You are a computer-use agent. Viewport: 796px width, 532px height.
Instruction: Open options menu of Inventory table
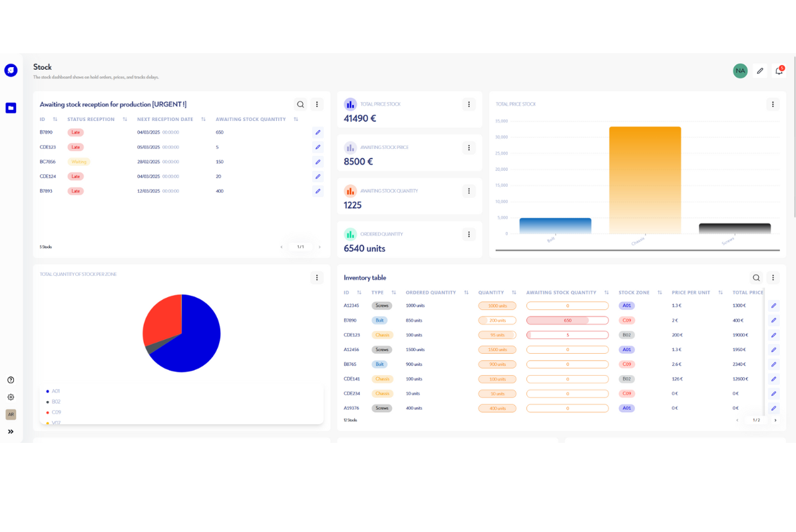pos(773,278)
